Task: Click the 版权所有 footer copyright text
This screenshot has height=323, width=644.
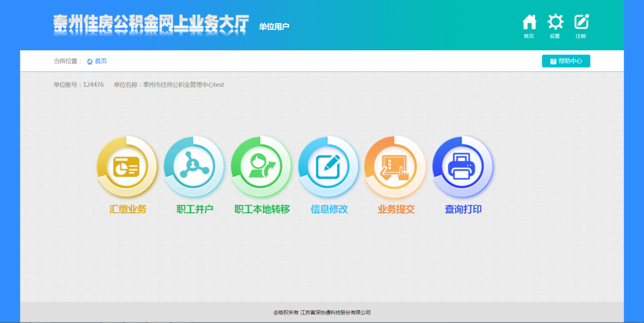Action: coord(322,312)
